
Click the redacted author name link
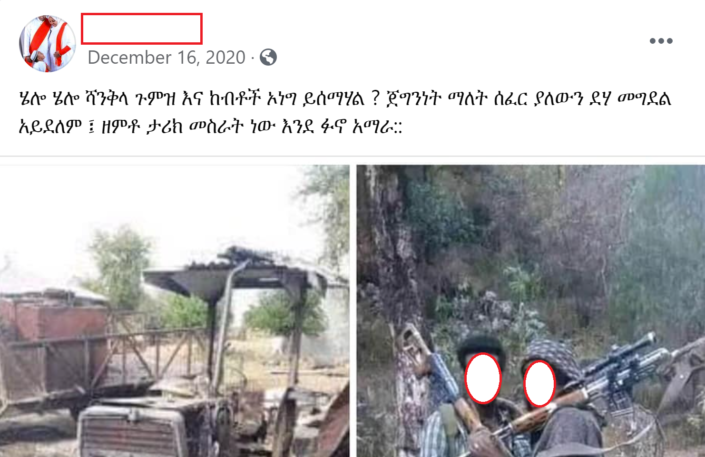click(142, 29)
